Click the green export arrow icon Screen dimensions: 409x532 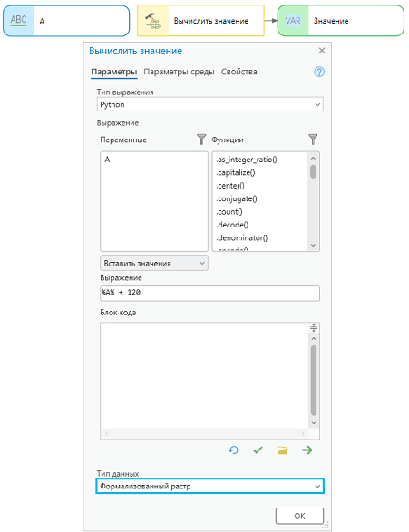click(307, 450)
